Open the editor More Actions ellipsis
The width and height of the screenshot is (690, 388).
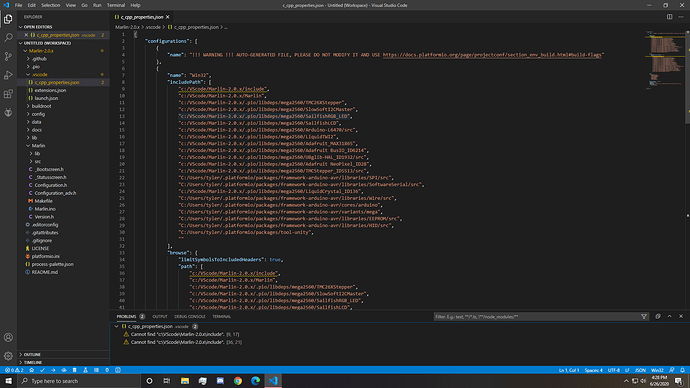(681, 17)
